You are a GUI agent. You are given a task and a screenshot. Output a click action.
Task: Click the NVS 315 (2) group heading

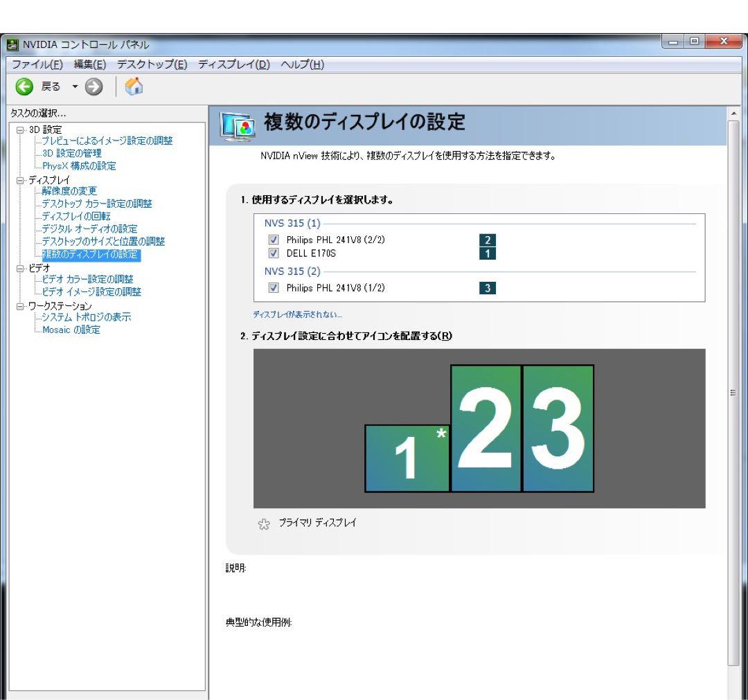click(292, 271)
